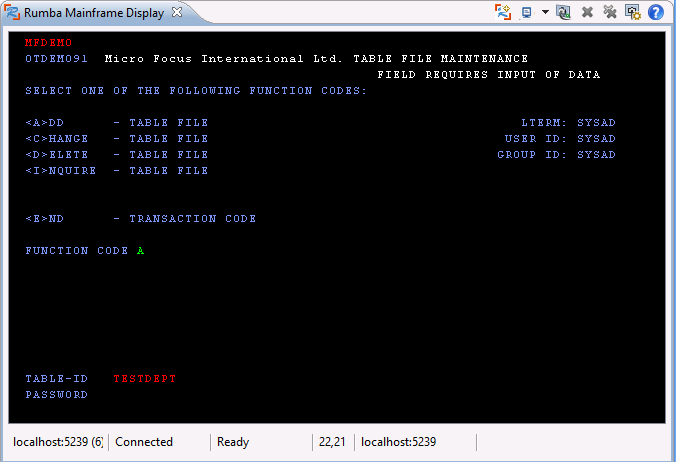Click the TABLE-ID field containing TESTDEPT

click(144, 379)
